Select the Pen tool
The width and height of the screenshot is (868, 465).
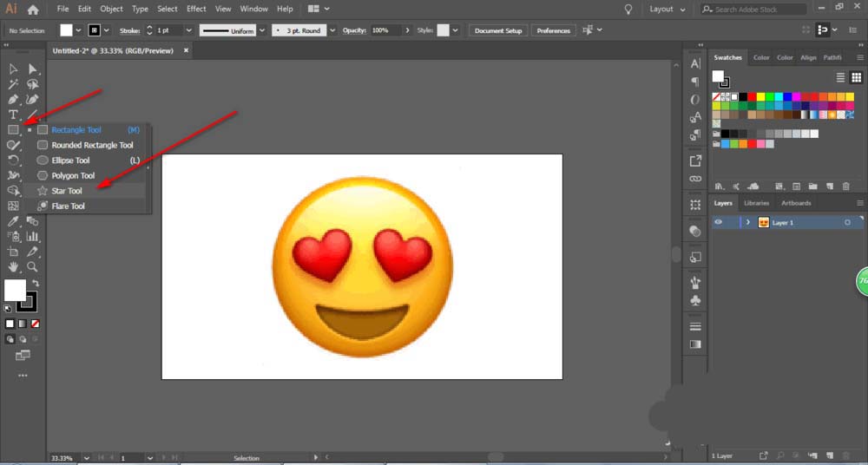13,100
